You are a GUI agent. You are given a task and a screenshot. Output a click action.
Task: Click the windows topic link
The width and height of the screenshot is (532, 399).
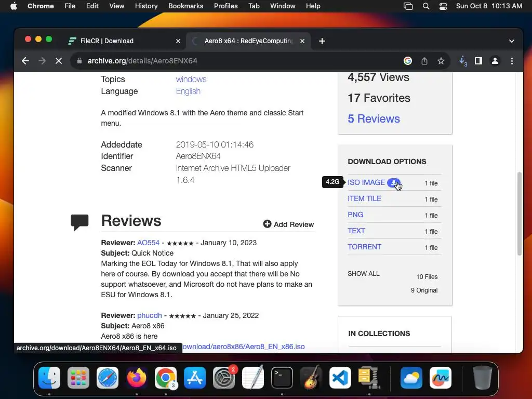click(x=191, y=79)
